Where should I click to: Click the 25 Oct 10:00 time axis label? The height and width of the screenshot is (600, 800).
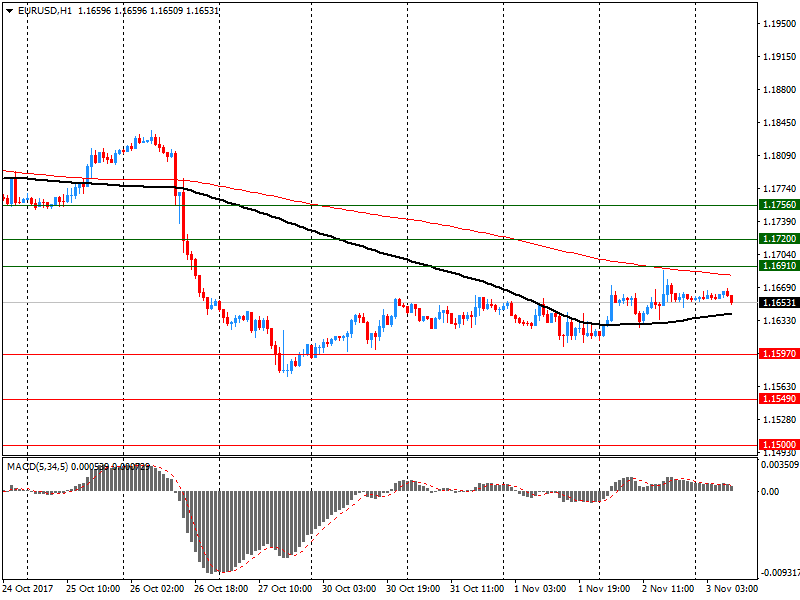click(x=93, y=589)
